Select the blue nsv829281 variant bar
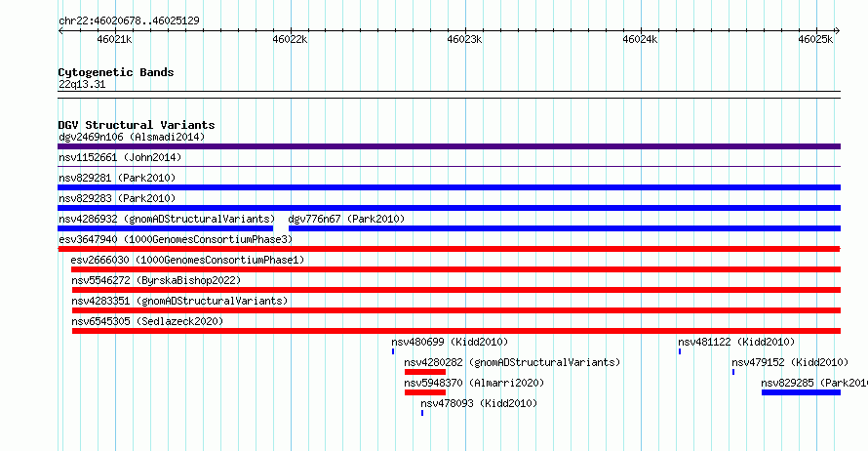This screenshot has height=451, width=868. (x=449, y=187)
